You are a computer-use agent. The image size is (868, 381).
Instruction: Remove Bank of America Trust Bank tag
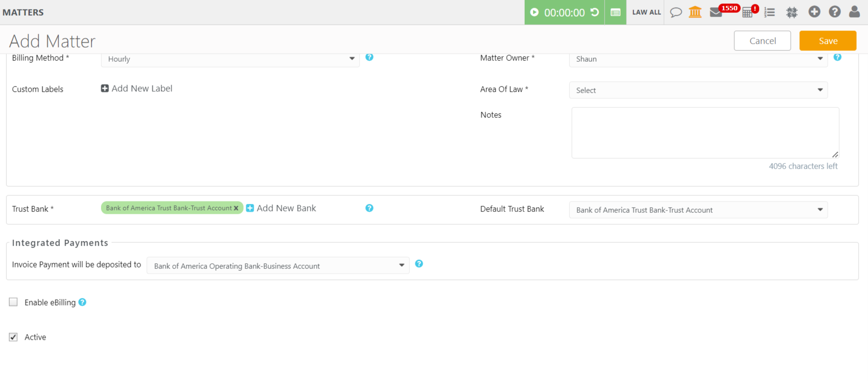[236, 208]
